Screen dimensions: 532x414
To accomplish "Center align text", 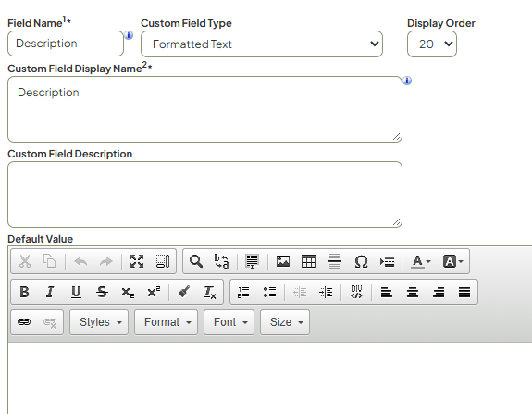I will [x=413, y=292].
